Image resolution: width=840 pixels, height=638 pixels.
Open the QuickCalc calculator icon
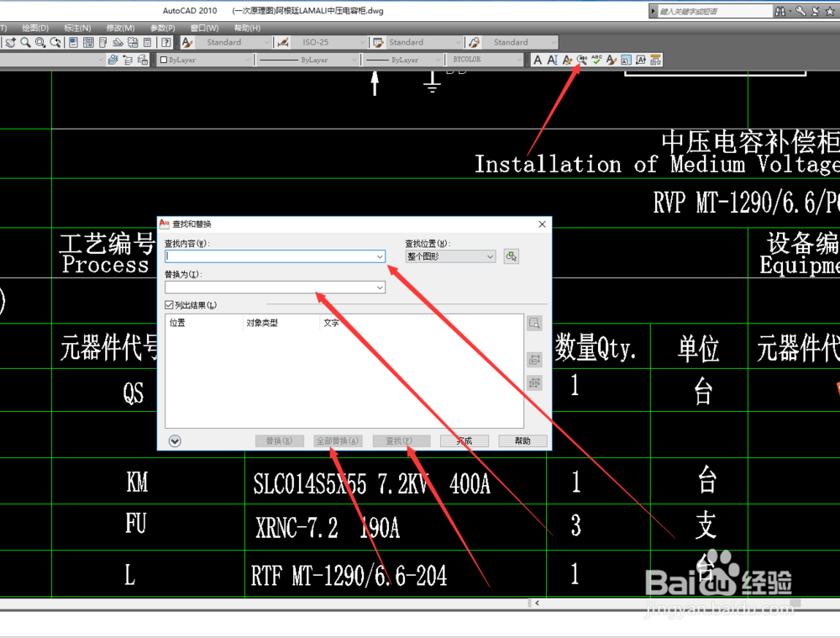pos(147,42)
